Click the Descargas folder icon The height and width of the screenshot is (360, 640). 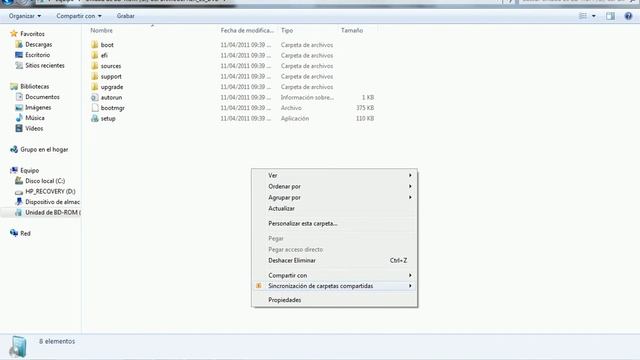19,44
